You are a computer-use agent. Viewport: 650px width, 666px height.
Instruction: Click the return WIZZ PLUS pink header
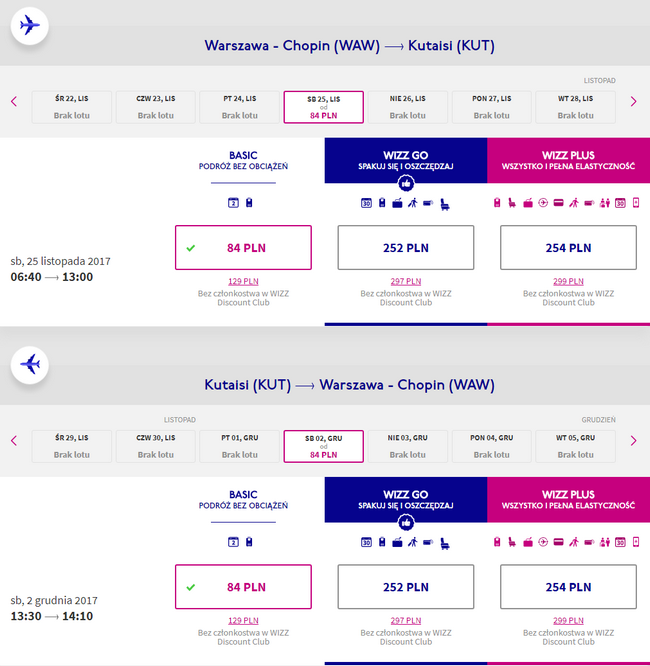click(x=568, y=499)
